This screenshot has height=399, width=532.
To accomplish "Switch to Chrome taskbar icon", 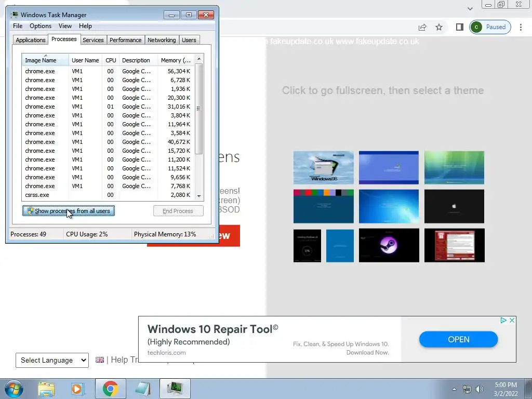I will (x=110, y=389).
